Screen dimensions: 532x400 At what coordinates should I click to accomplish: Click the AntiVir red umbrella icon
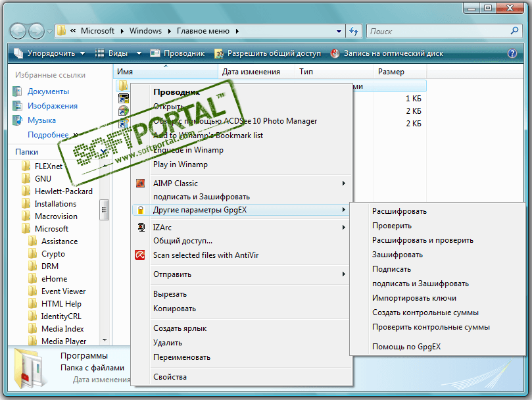point(140,255)
